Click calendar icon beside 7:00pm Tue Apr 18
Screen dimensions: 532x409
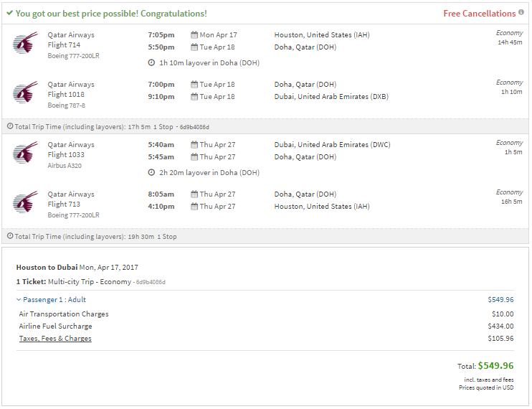coord(194,84)
